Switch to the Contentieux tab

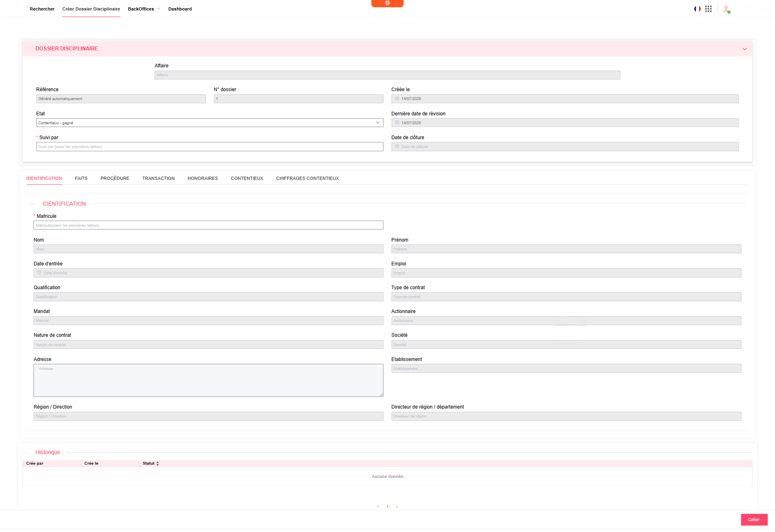pos(247,178)
